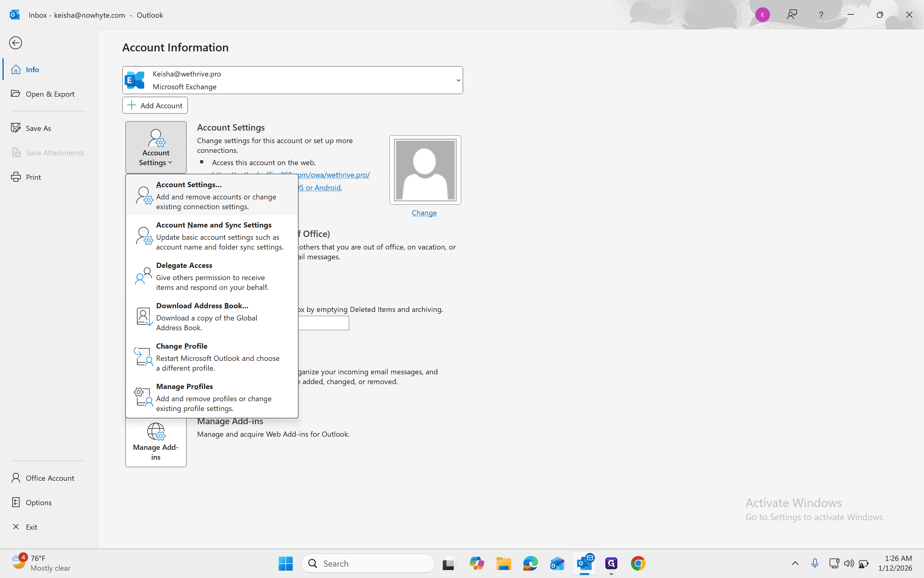
Task: Choose Download Address Book... option
Action: (212, 317)
